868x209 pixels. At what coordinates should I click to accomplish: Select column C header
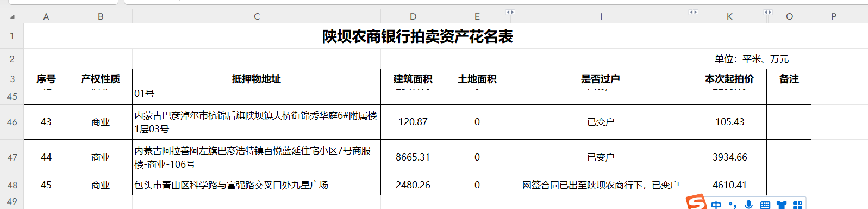(257, 16)
